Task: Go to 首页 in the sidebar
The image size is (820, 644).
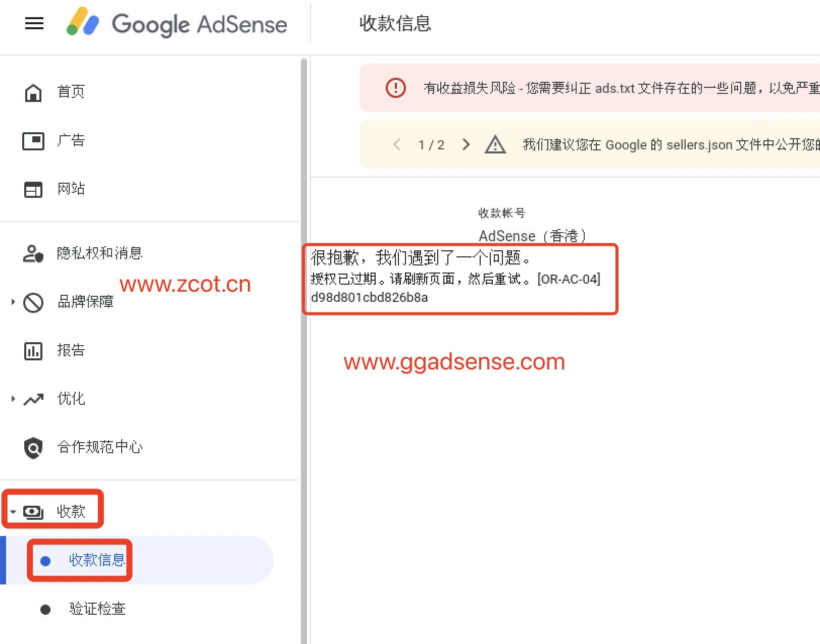Action: tap(71, 92)
